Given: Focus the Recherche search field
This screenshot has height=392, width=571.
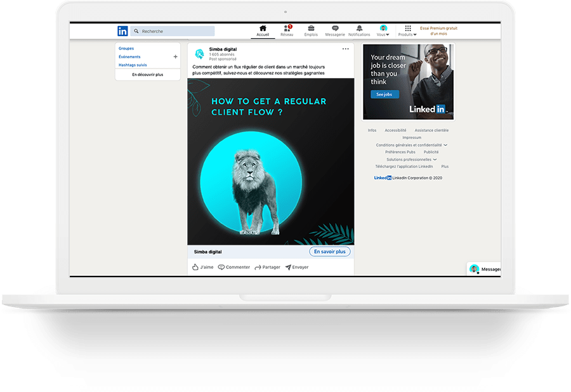Looking at the screenshot, I should pos(172,31).
